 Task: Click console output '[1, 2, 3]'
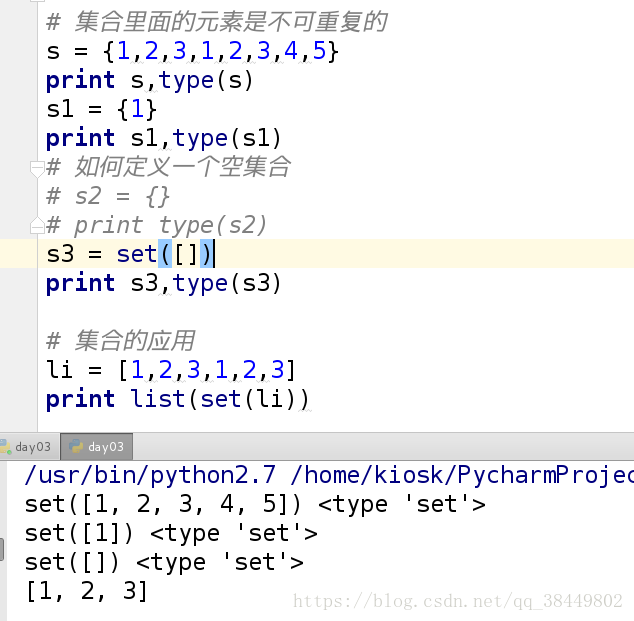86,591
